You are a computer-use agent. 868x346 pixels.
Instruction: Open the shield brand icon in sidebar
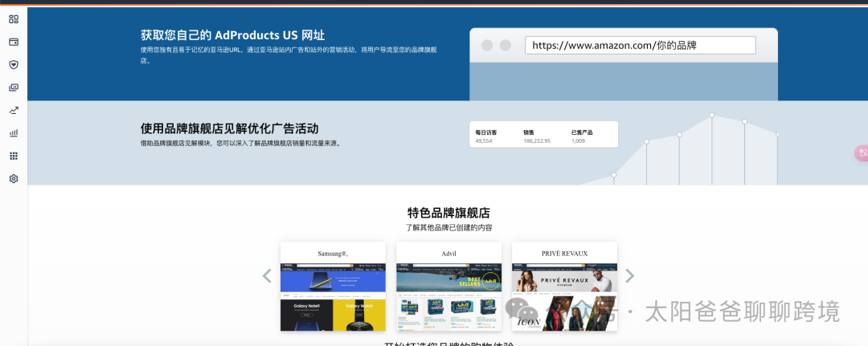tap(14, 64)
